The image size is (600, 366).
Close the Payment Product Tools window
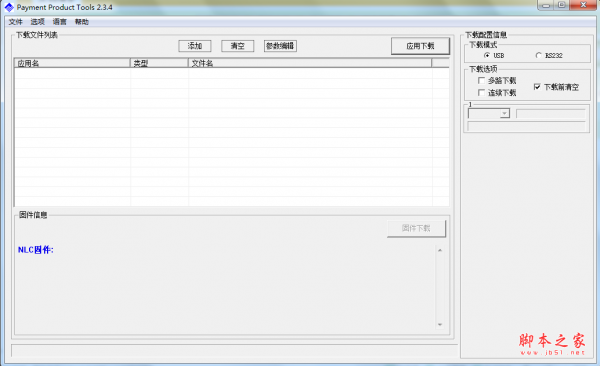(583, 5)
